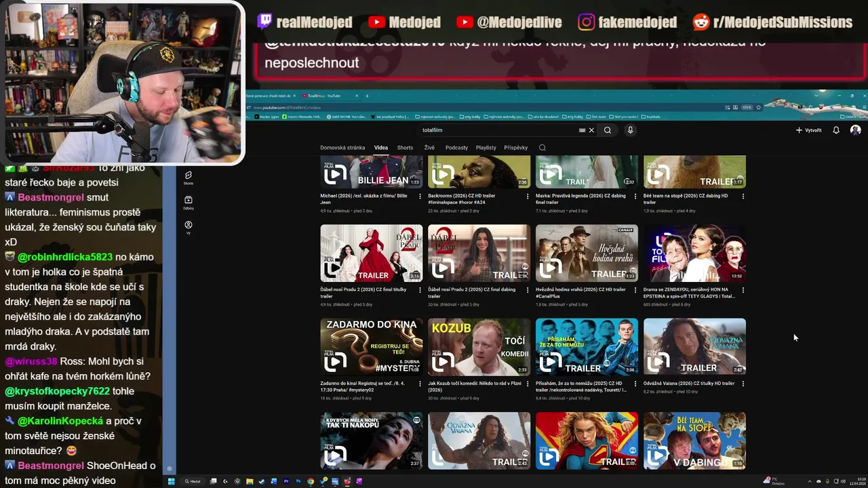
Task: Open the Živě channel tab
Action: [429, 148]
